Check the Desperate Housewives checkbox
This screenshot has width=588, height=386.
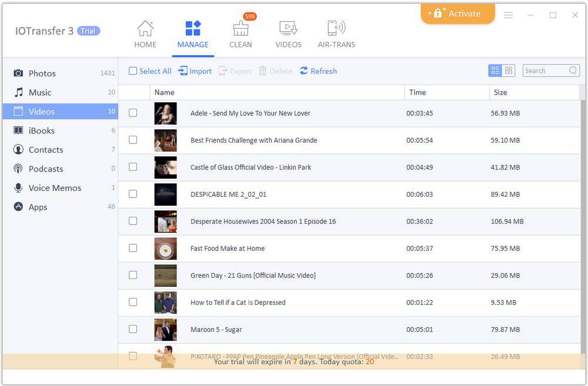133,221
